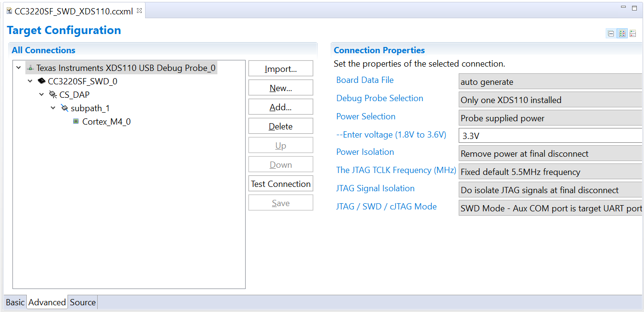Click the Enter voltage (1.8V to 3.6V) label
Image resolution: width=644 pixels, height=312 pixels.
tap(391, 135)
